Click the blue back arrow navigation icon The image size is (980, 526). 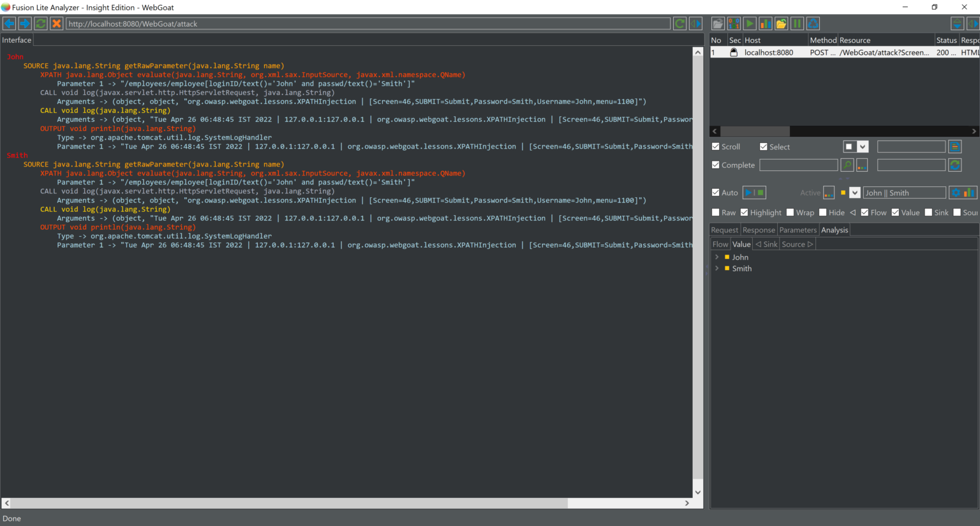tap(9, 24)
